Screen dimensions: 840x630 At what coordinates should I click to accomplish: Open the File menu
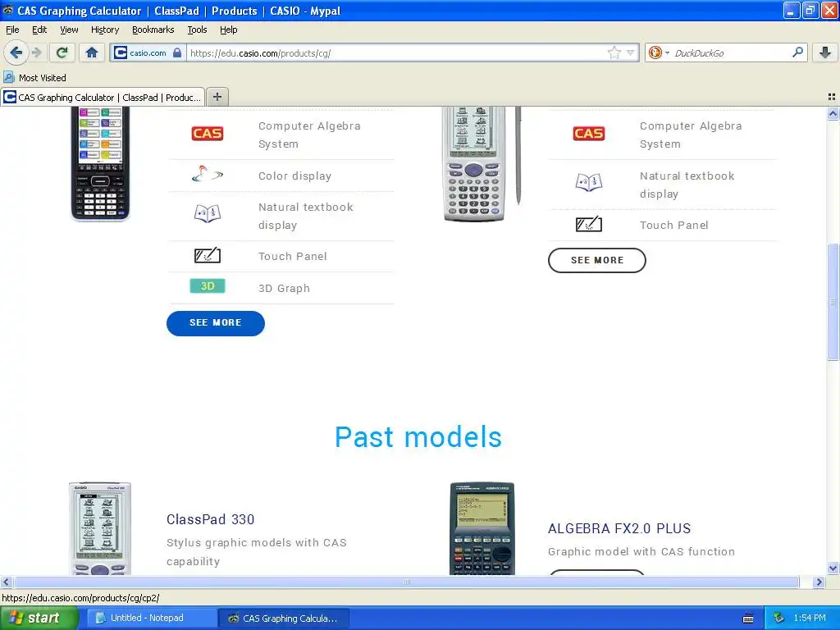12,30
